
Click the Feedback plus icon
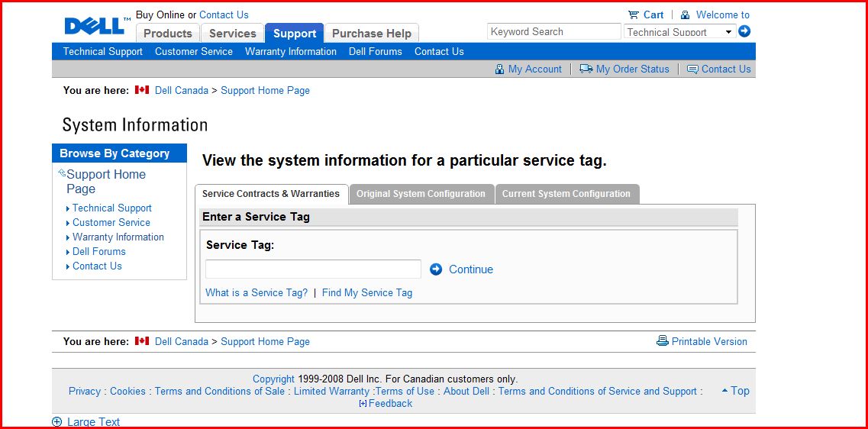363,404
